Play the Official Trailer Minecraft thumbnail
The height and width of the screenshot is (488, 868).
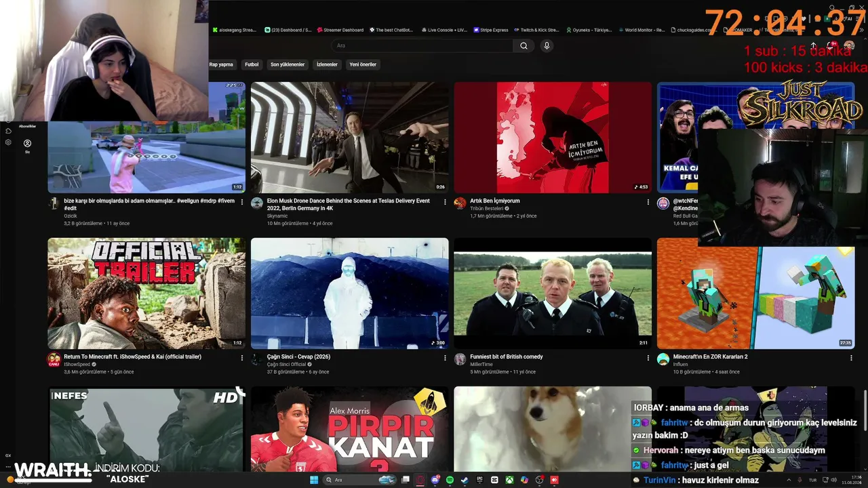click(146, 293)
